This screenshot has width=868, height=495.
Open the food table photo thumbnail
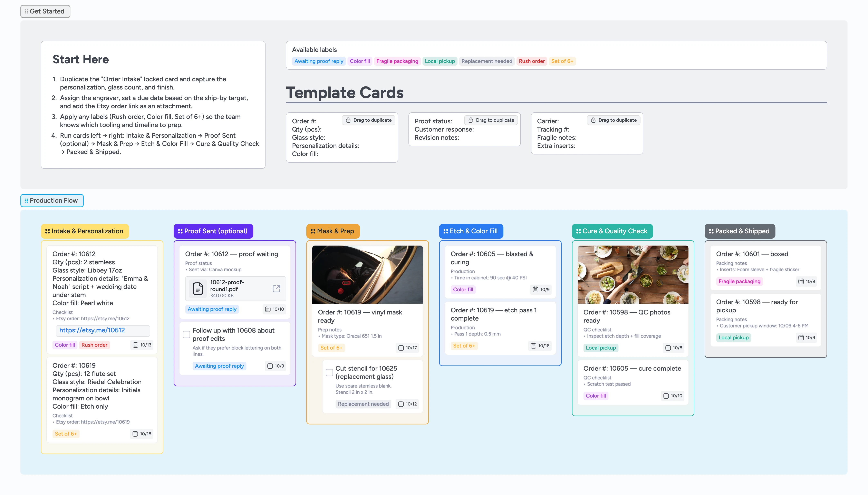pyautogui.click(x=633, y=274)
